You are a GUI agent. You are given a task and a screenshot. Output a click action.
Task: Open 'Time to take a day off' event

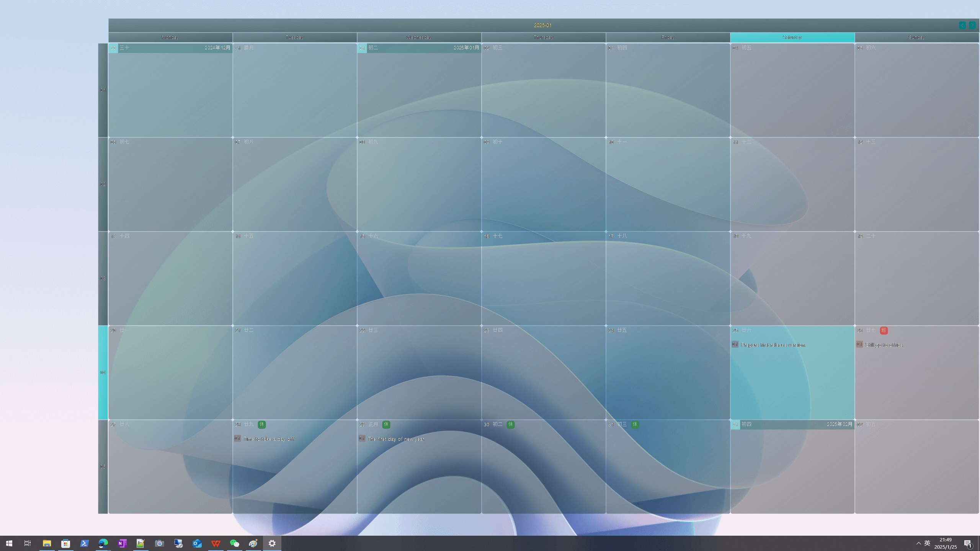269,439
